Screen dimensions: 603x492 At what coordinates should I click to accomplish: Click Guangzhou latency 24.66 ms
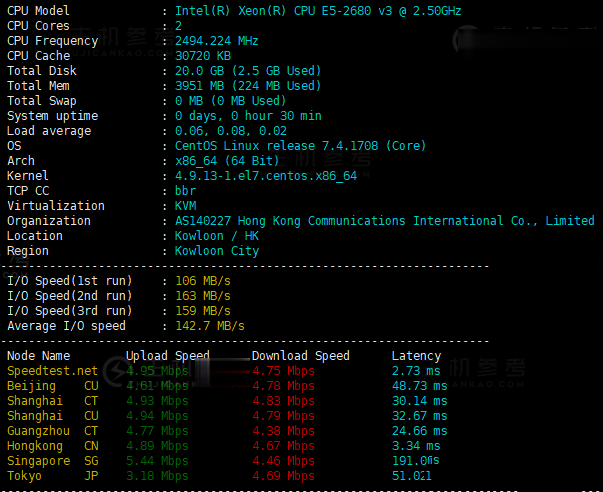tap(420, 431)
